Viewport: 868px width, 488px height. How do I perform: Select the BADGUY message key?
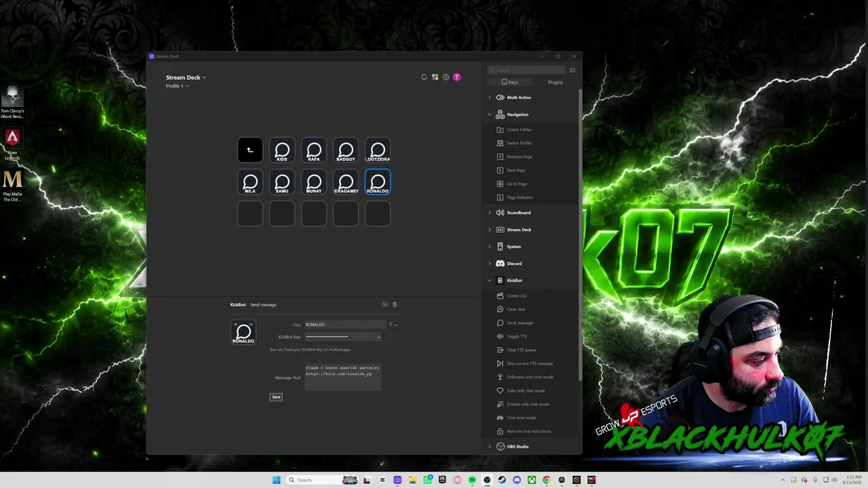(346, 150)
